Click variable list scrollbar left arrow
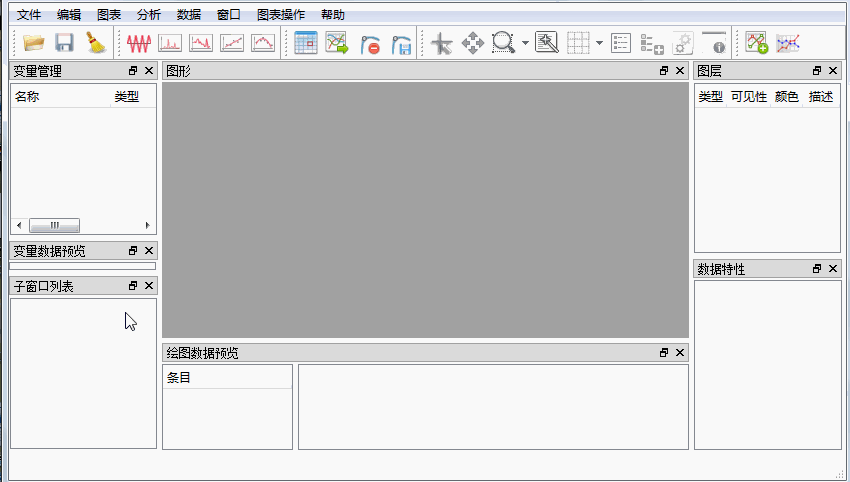 (20, 225)
